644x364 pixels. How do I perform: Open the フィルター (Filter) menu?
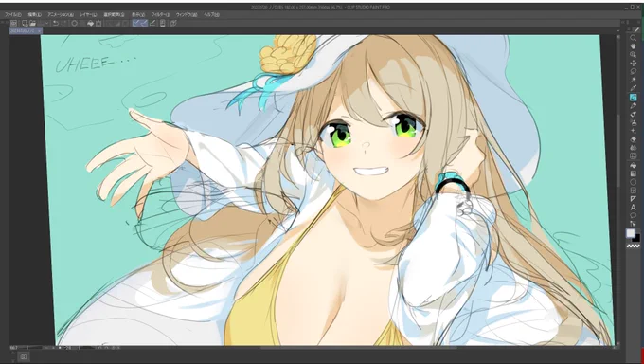[160, 15]
